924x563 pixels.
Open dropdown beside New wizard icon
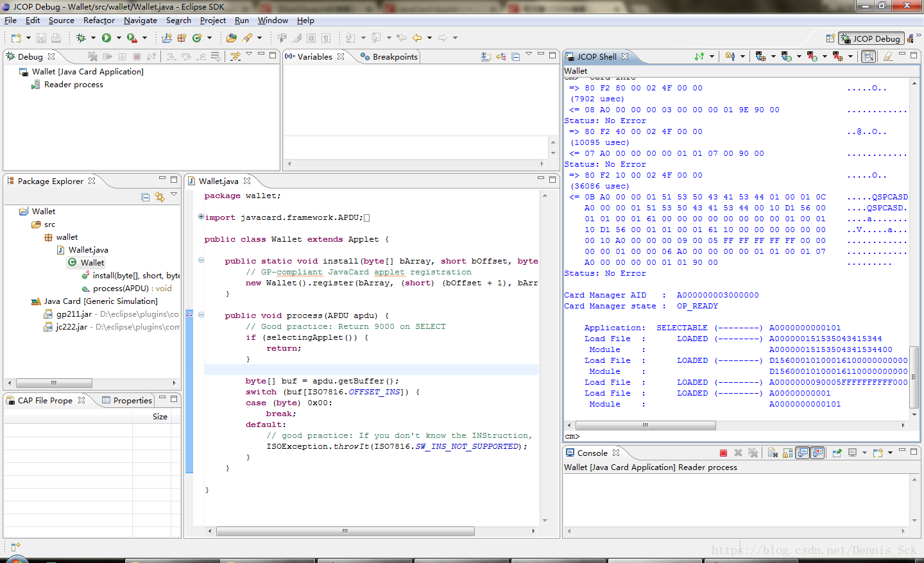coord(28,38)
